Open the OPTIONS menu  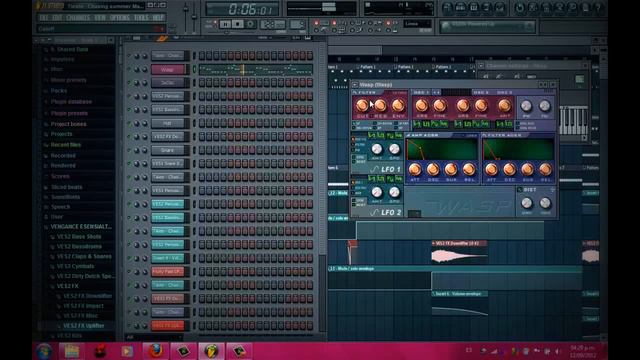(x=120, y=18)
